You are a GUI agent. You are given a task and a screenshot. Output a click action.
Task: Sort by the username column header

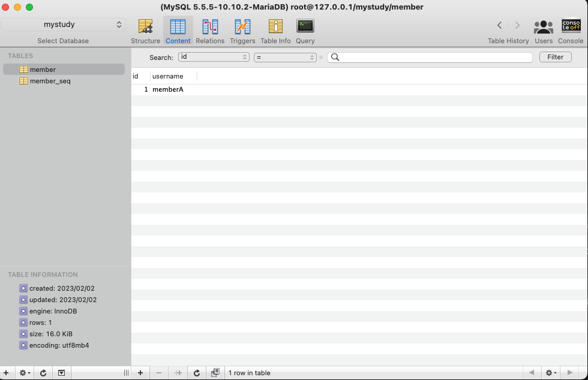(x=173, y=76)
